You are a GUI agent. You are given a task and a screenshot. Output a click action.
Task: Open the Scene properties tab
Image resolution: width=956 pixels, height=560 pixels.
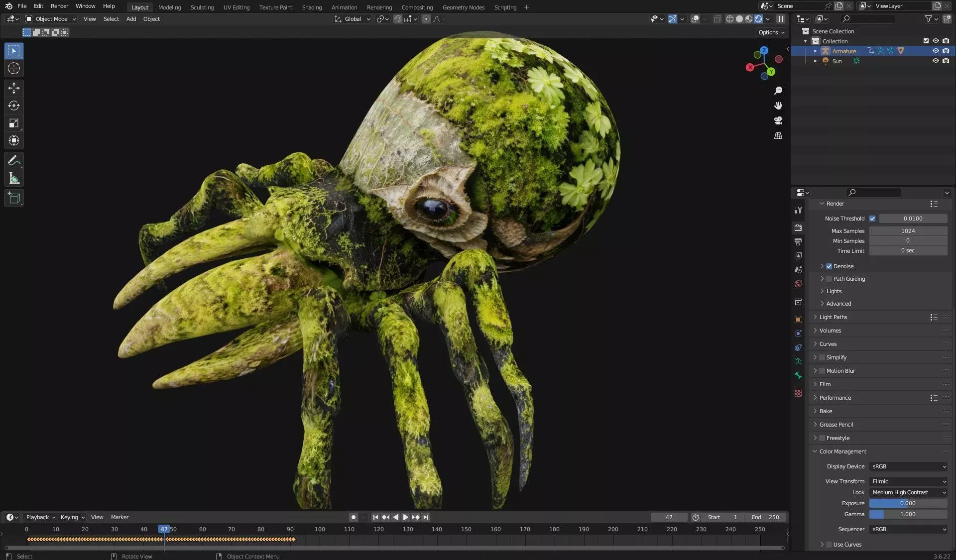798,270
